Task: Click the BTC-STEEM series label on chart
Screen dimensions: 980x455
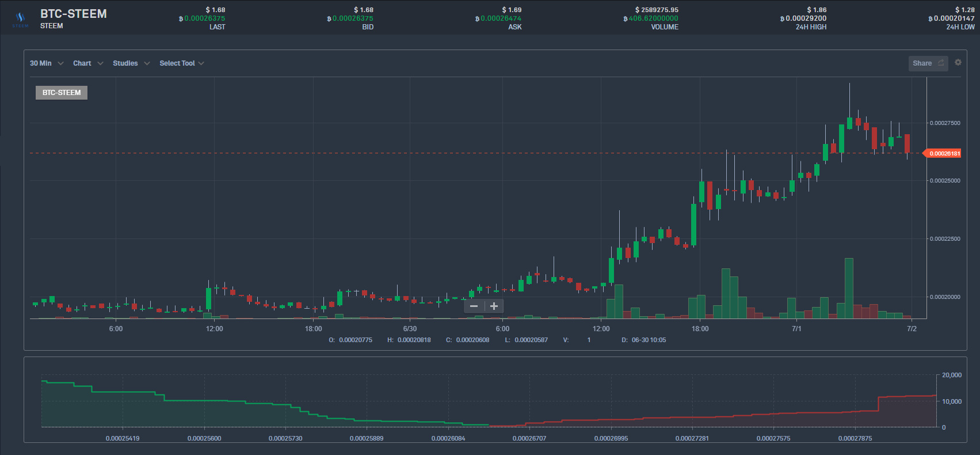Action: tap(62, 93)
